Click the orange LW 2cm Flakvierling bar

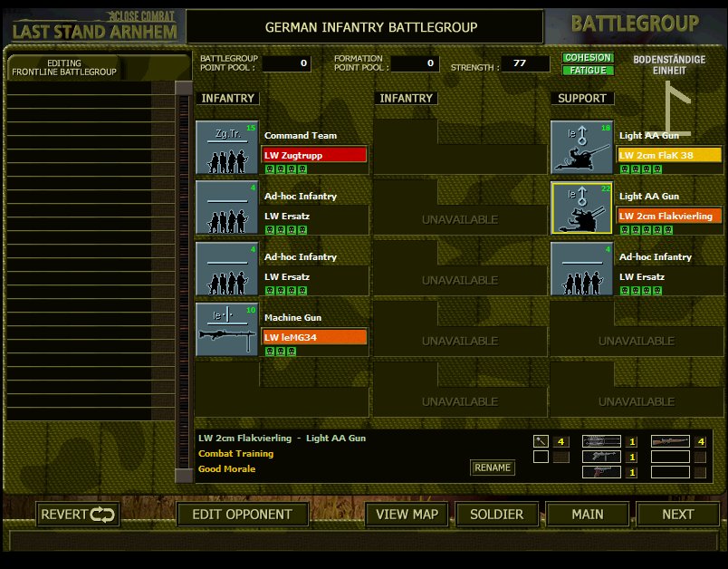click(x=669, y=216)
